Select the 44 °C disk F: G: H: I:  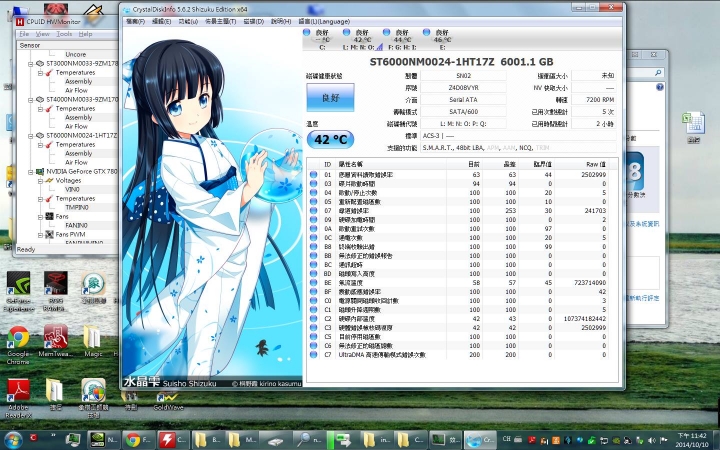402,39
